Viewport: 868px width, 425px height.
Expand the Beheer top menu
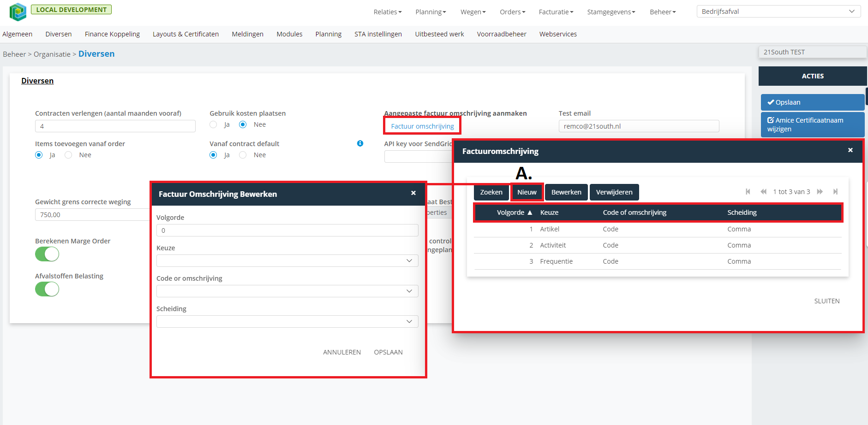[x=663, y=12]
